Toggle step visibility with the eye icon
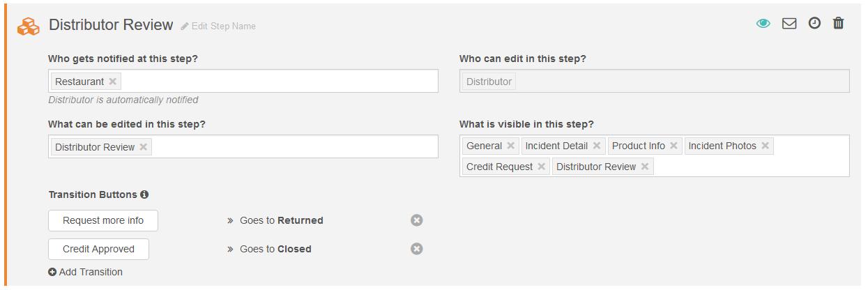This screenshot has height=290, width=868. click(763, 24)
